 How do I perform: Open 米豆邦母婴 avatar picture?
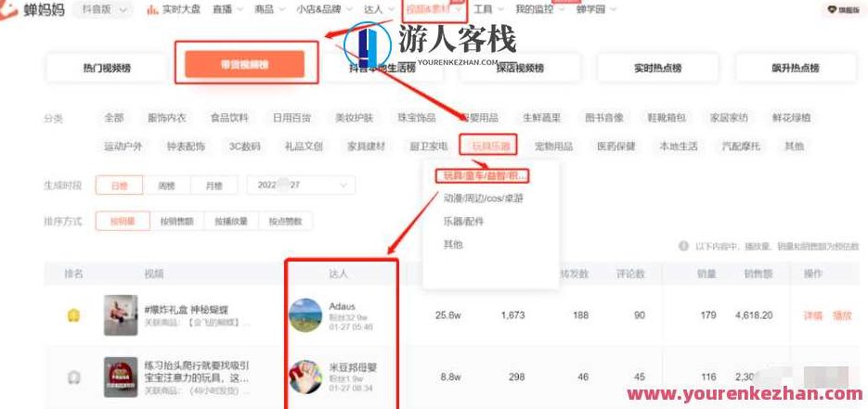coord(305,377)
